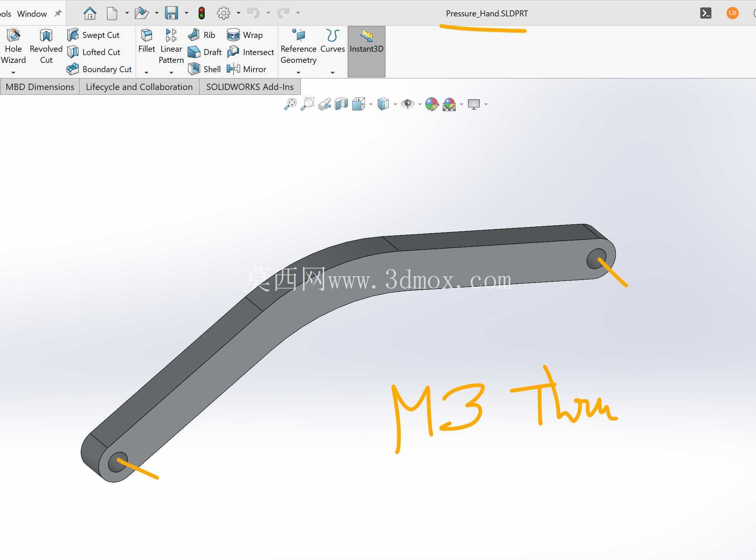Click Zoom to Fit in the view toolbar
Screen dimensions: 756x560
tap(290, 104)
